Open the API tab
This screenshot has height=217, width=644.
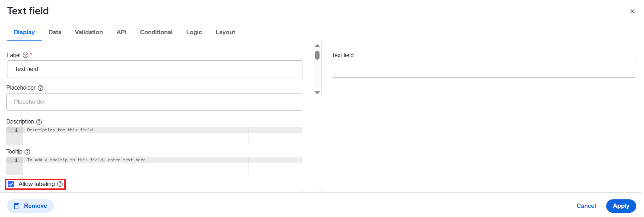coord(121,32)
